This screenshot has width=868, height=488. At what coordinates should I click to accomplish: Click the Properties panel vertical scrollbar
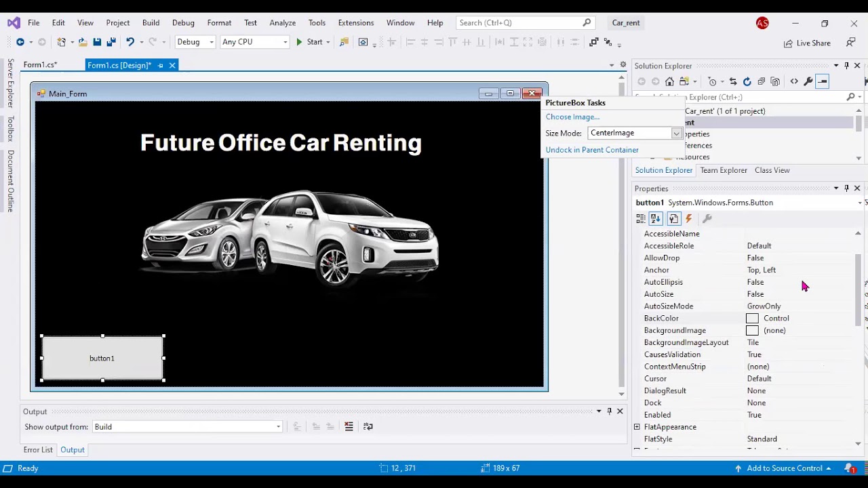(859, 291)
